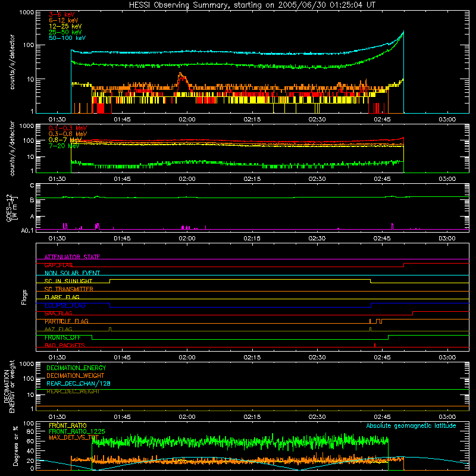Click the red BAD_PACKETS spike near 02:43

(x=375, y=345)
